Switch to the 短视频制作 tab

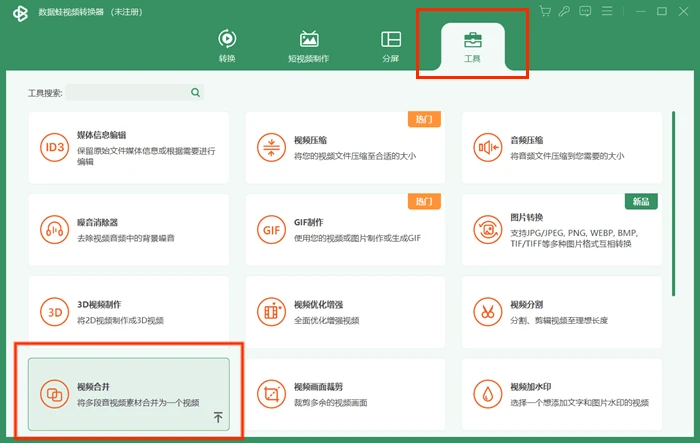pos(308,46)
